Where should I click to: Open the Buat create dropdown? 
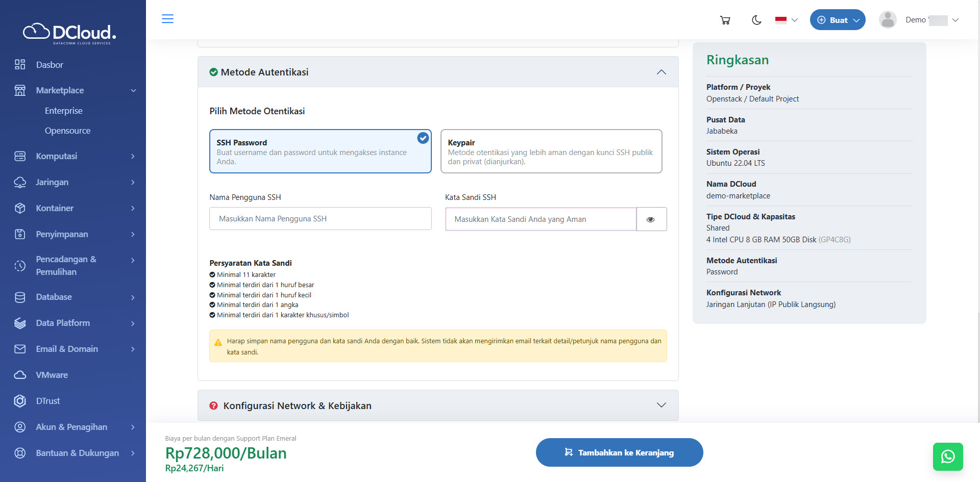pos(837,20)
